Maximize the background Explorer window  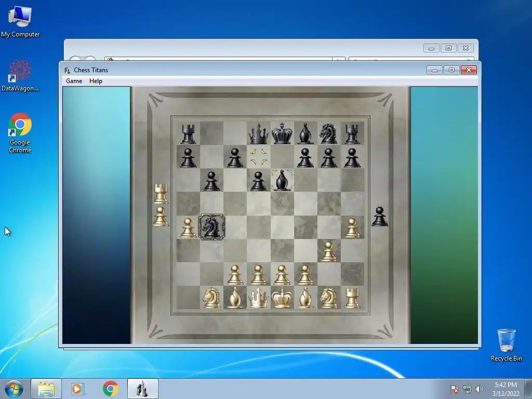click(448, 48)
